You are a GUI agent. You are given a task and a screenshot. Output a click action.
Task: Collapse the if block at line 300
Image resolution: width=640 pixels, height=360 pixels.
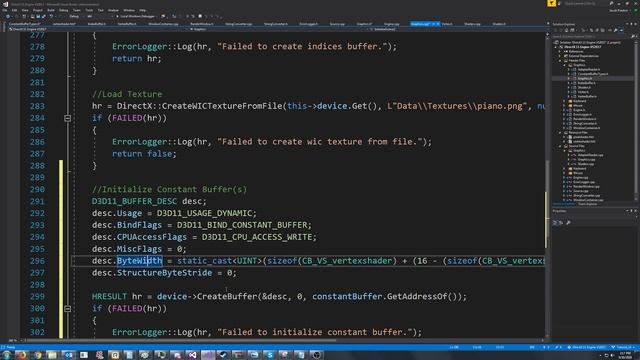[x=67, y=309]
